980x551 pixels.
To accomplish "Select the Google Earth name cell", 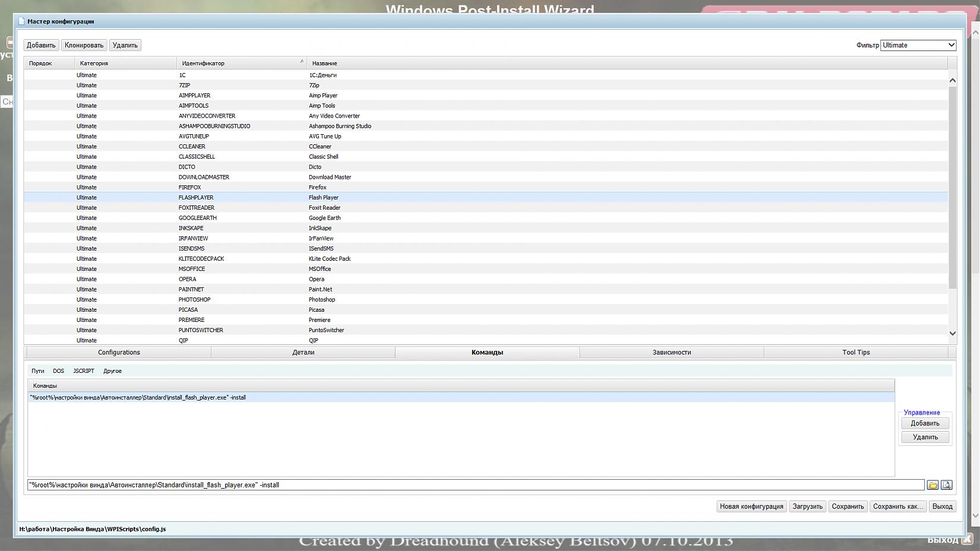I will click(324, 218).
